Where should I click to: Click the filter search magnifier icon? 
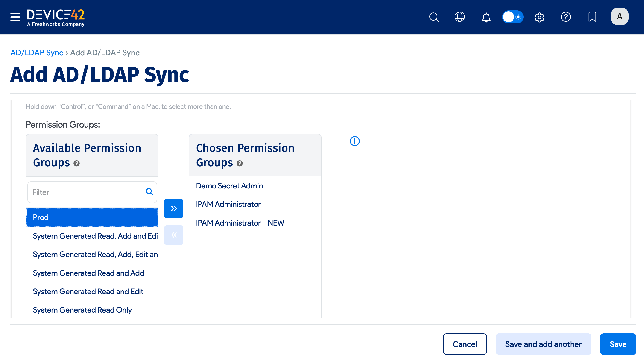149,192
